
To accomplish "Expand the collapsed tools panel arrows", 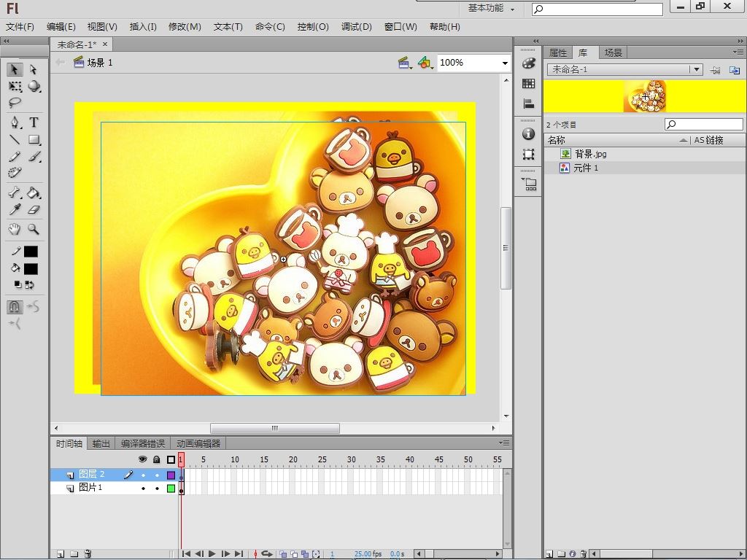I will tap(6, 41).
